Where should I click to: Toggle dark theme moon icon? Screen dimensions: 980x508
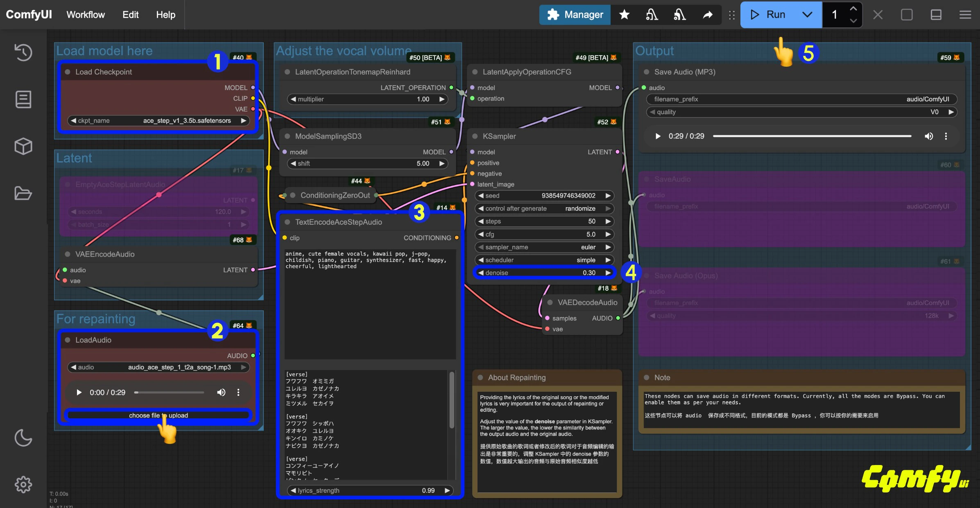pos(23,438)
